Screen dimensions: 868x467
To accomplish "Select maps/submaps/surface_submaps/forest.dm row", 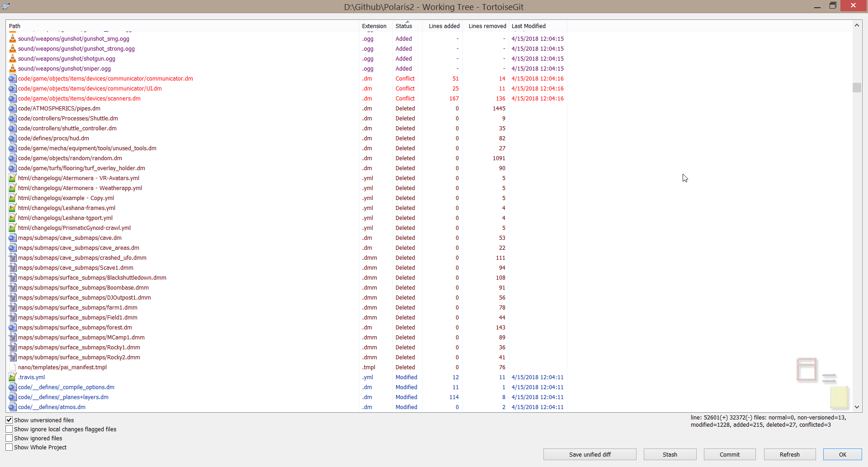I will (x=288, y=328).
